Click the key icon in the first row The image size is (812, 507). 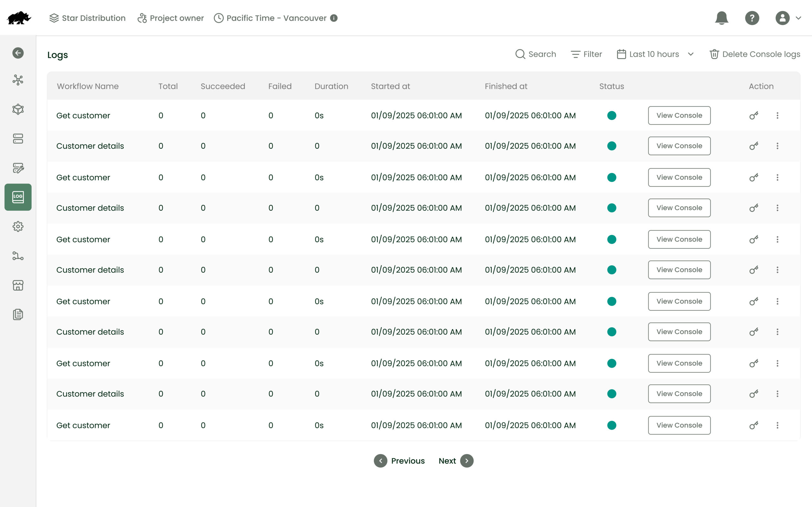pos(754,116)
